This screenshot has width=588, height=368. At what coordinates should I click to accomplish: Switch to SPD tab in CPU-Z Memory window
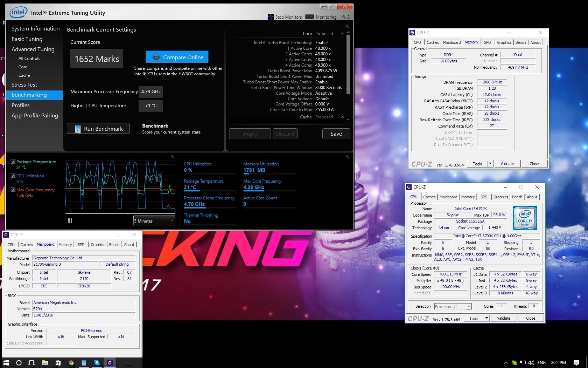tap(487, 42)
